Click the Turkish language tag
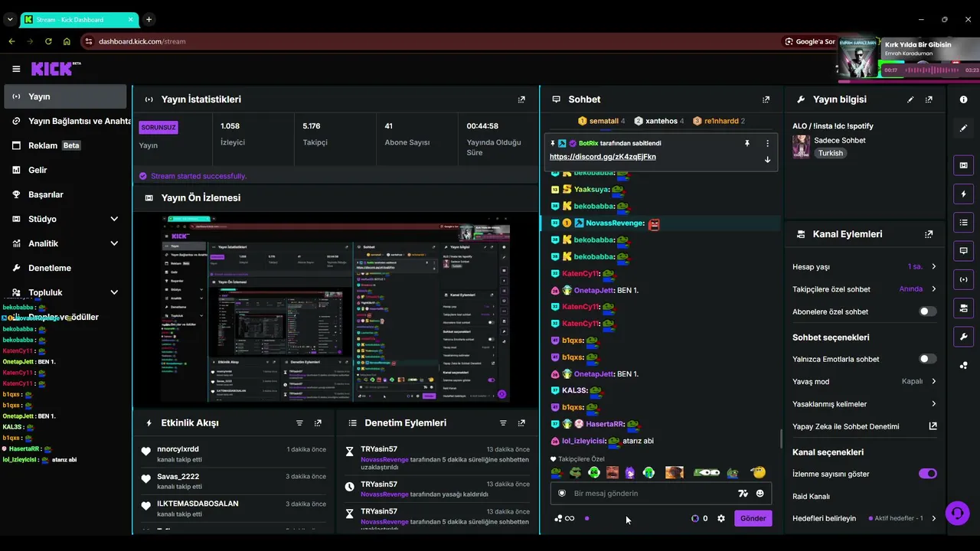This screenshot has width=980, height=551. [830, 153]
